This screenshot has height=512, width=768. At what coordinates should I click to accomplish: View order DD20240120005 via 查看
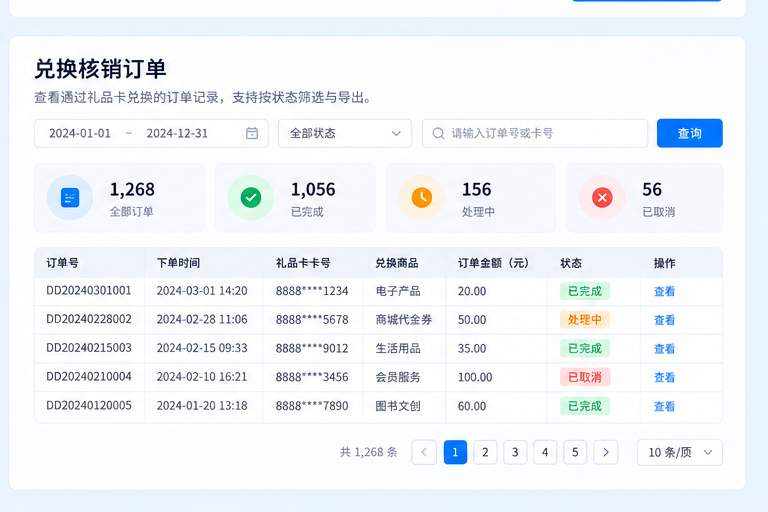(664, 406)
